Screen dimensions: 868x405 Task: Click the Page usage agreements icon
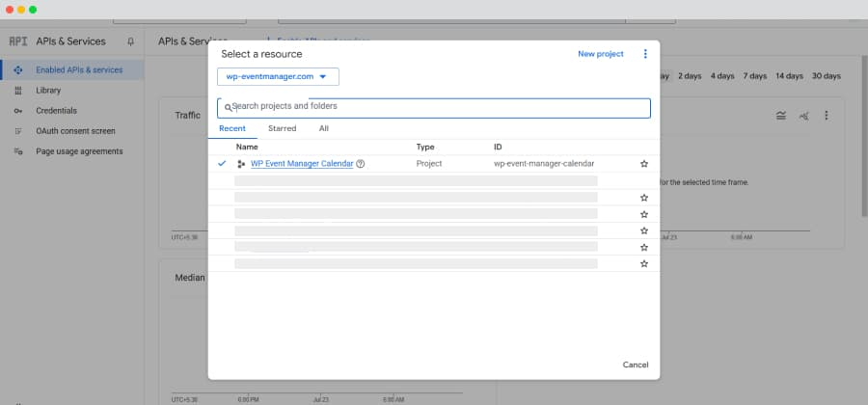[x=18, y=151]
